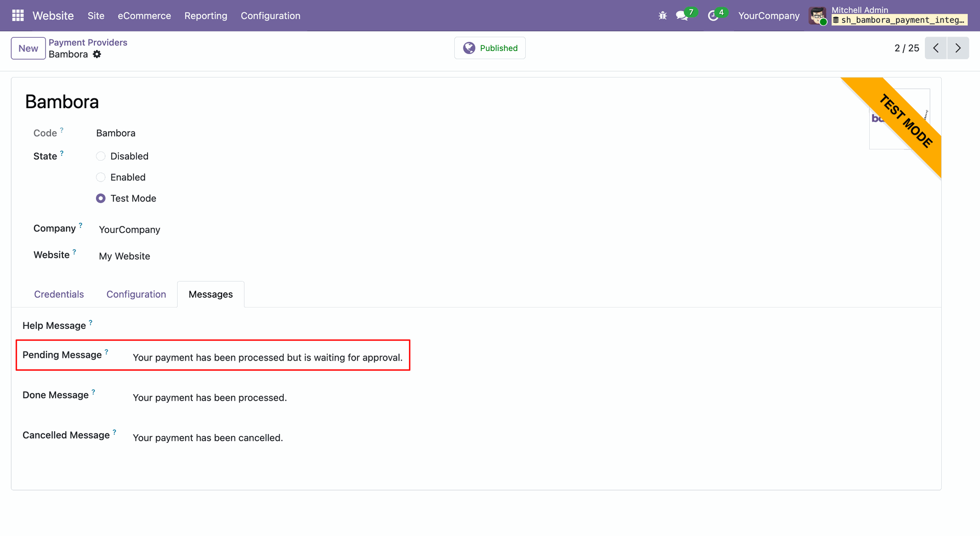Edit the pending message text

point(267,358)
